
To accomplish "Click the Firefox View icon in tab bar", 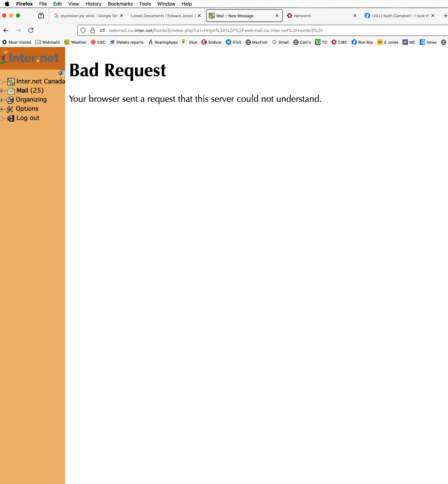I will point(41,16).
